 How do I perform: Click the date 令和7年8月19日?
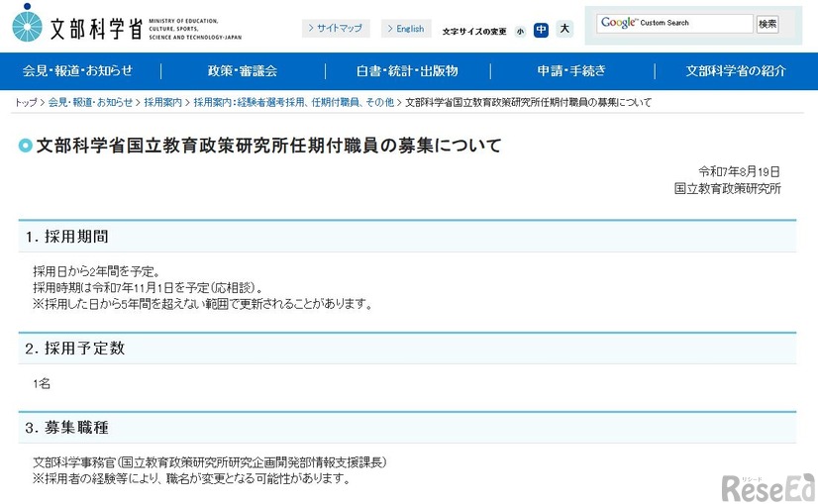tap(739, 171)
